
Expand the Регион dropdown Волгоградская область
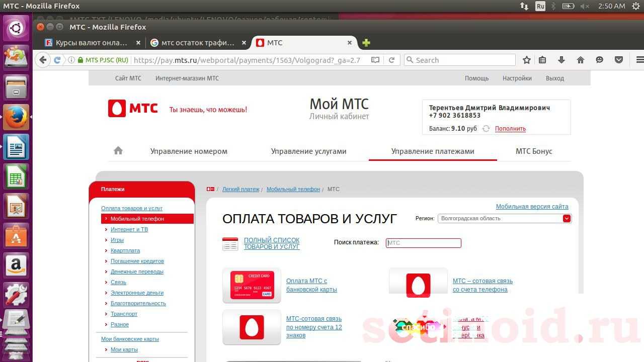point(505,218)
